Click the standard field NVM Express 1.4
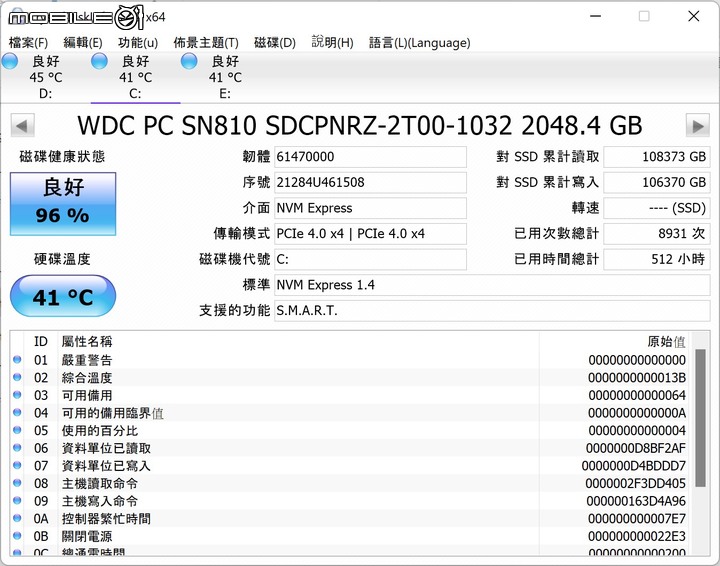Image resolution: width=720 pixels, height=566 pixels. pyautogui.click(x=492, y=285)
